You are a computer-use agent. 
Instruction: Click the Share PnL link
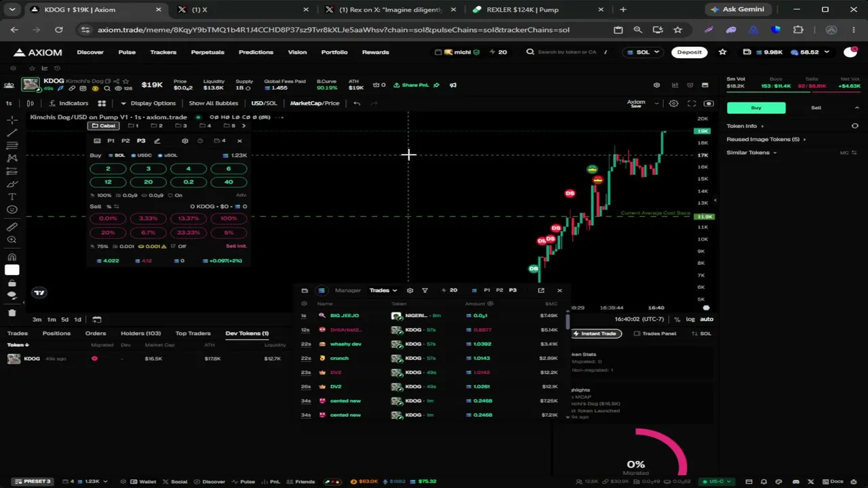coord(412,85)
